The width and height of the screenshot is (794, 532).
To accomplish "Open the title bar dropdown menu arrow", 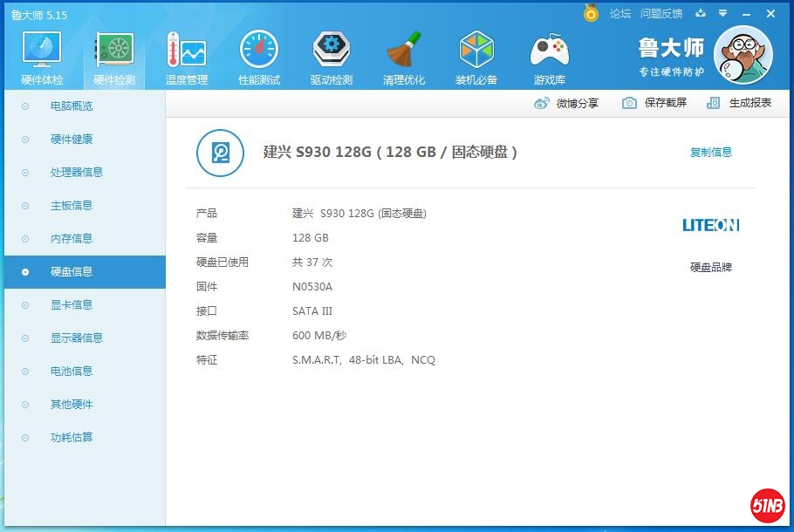I will 722,14.
